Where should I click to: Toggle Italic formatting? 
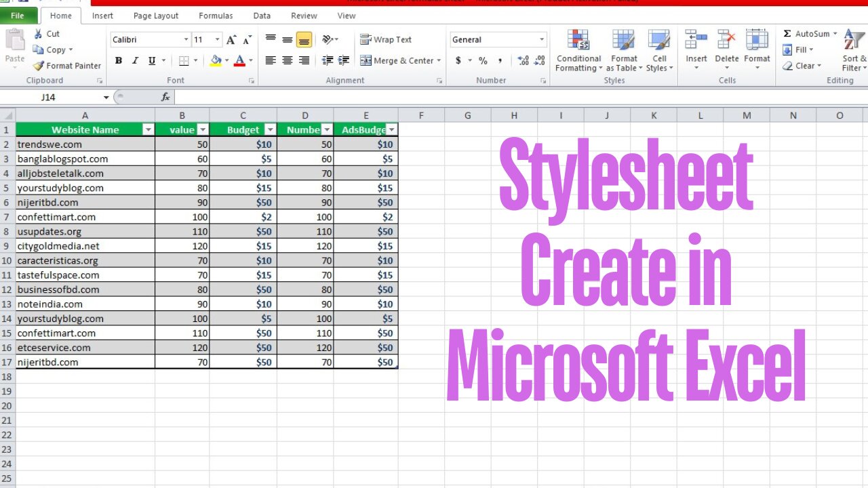(135, 61)
